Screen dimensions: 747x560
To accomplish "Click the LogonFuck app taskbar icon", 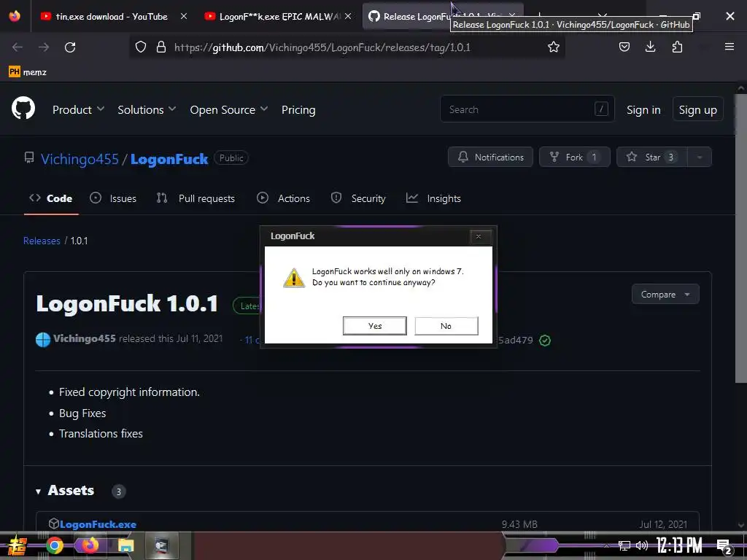I will (x=162, y=545).
